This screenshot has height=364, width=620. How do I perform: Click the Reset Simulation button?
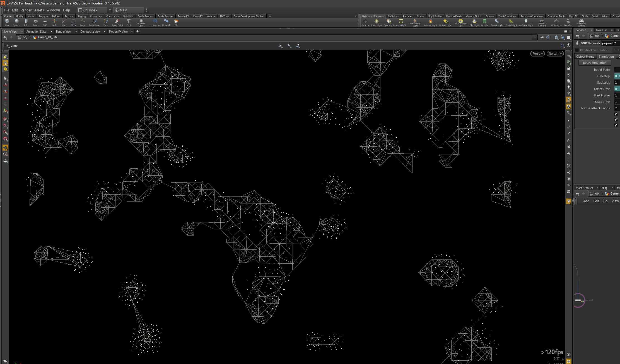595,62
